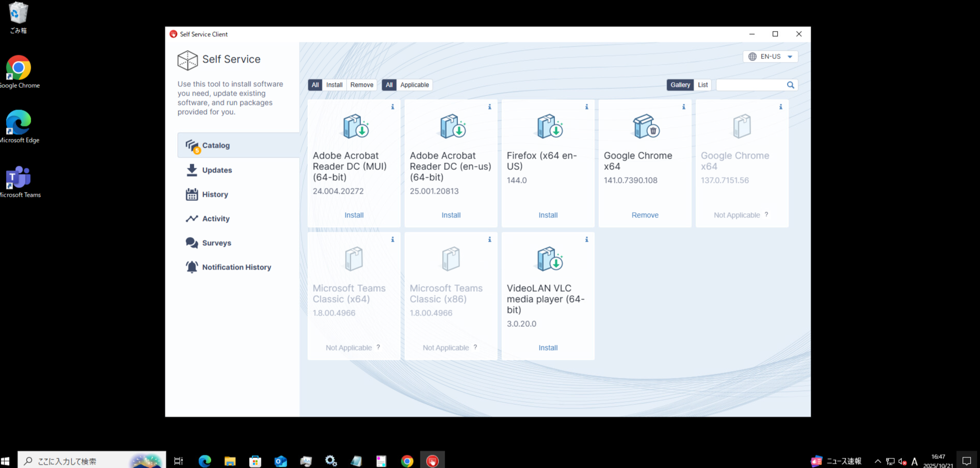Show only Install packages filter
The image size is (980, 468).
pyautogui.click(x=334, y=85)
